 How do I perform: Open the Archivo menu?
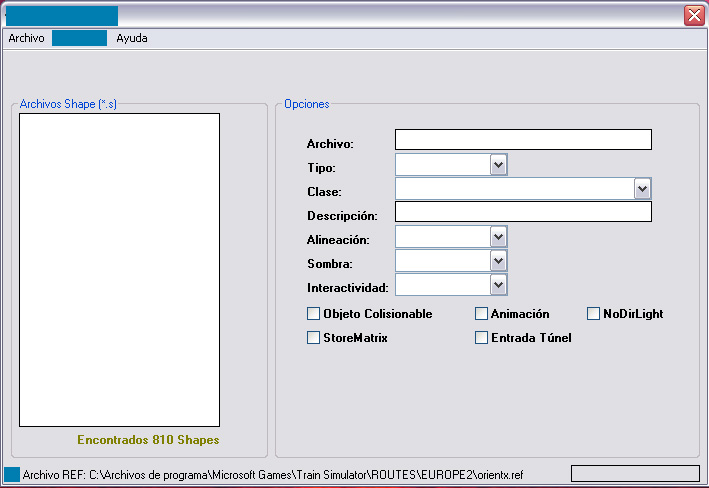[x=26, y=38]
